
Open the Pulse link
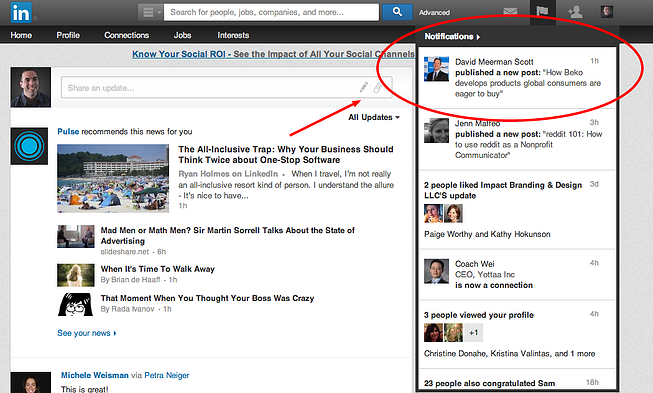click(x=68, y=132)
